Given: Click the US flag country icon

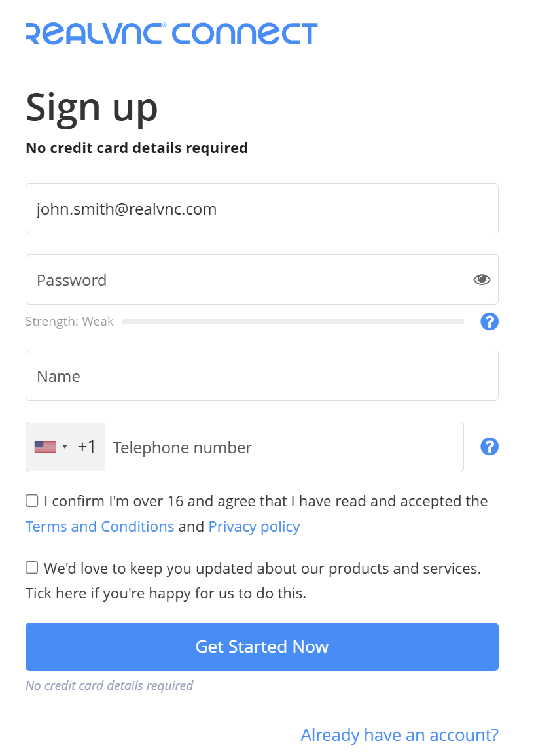Looking at the screenshot, I should point(45,447).
